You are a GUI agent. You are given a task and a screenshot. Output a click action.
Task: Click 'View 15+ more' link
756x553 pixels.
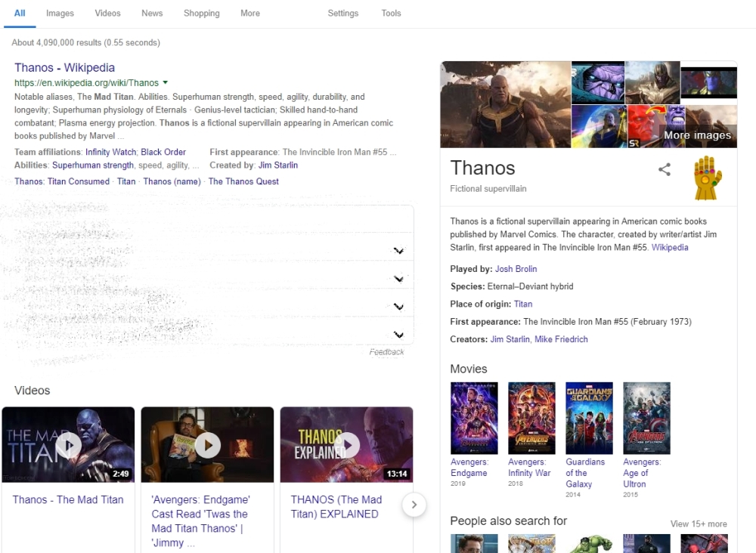(698, 524)
